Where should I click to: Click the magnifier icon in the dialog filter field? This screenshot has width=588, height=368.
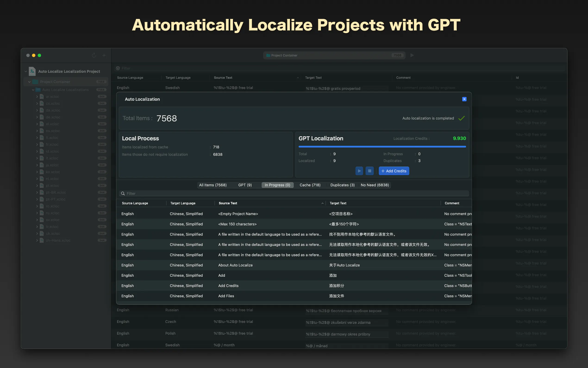tap(123, 193)
